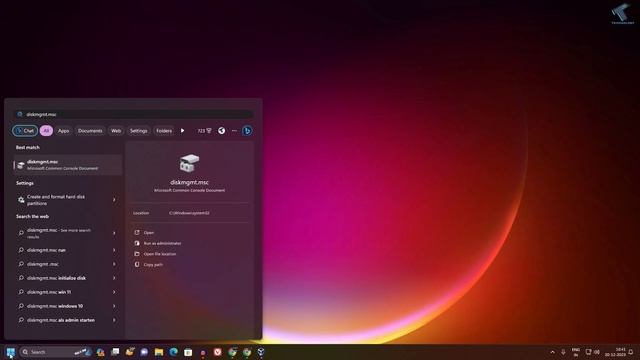640x360 pixels.
Task: Expand chevron for 'See more search results' row
Action: coord(114,233)
